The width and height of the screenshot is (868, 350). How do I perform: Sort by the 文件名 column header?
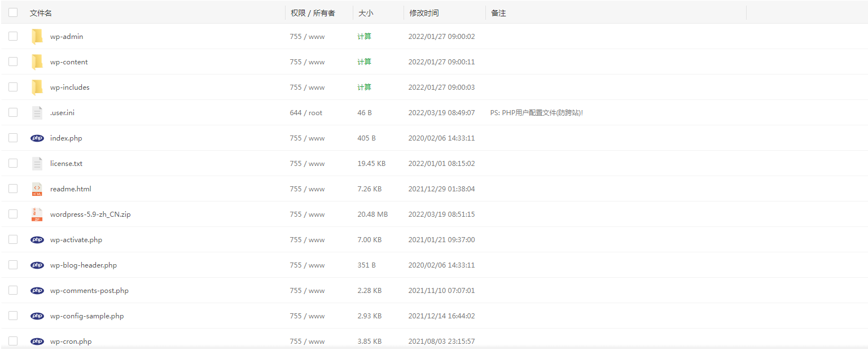click(41, 13)
